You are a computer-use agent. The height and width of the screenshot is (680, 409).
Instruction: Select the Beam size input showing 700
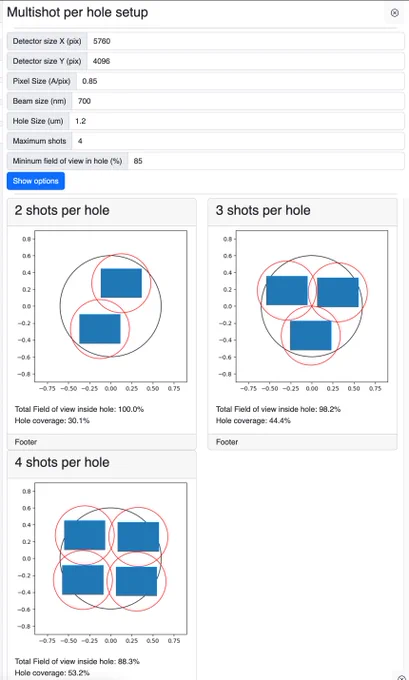(x=238, y=101)
